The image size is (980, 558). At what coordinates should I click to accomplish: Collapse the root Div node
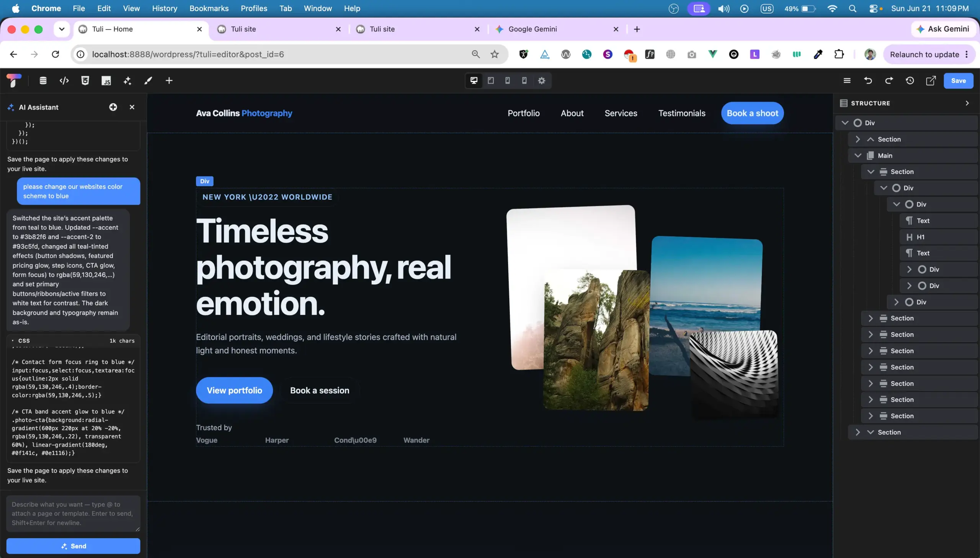coord(845,123)
